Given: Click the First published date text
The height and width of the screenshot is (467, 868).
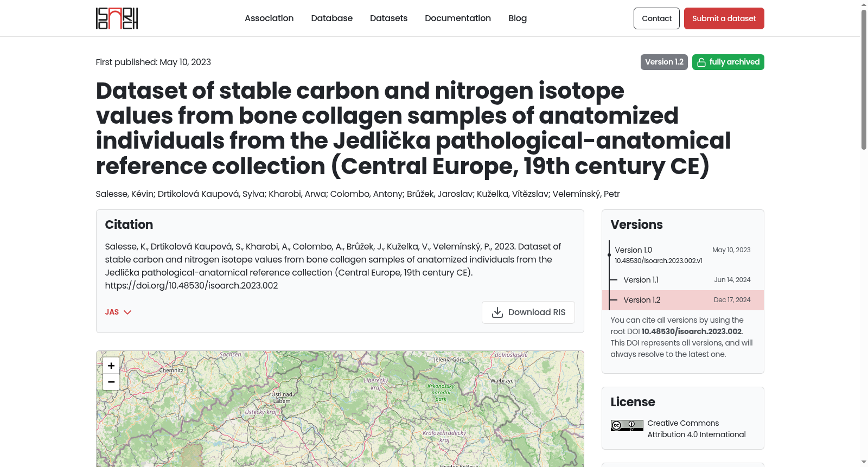Looking at the screenshot, I should [154, 62].
